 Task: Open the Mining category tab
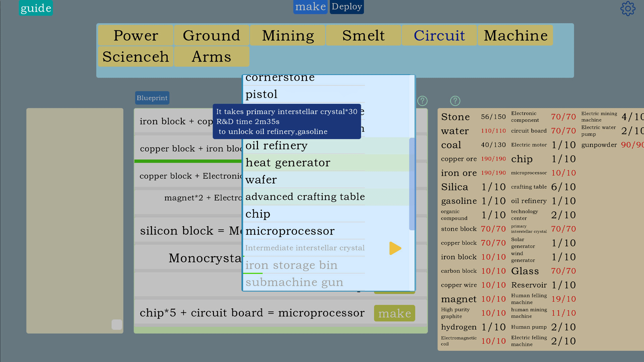tap(288, 36)
